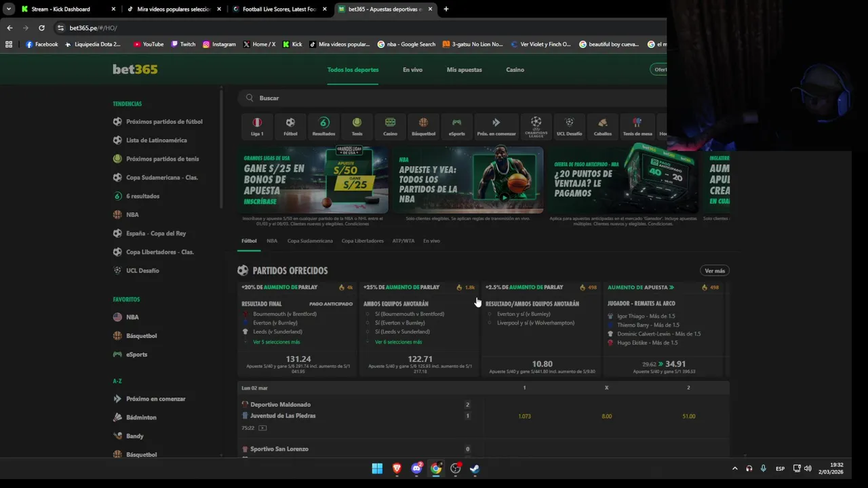Image resolution: width=868 pixels, height=488 pixels.
Task: Go back with the browser back arrow
Action: click(9, 28)
